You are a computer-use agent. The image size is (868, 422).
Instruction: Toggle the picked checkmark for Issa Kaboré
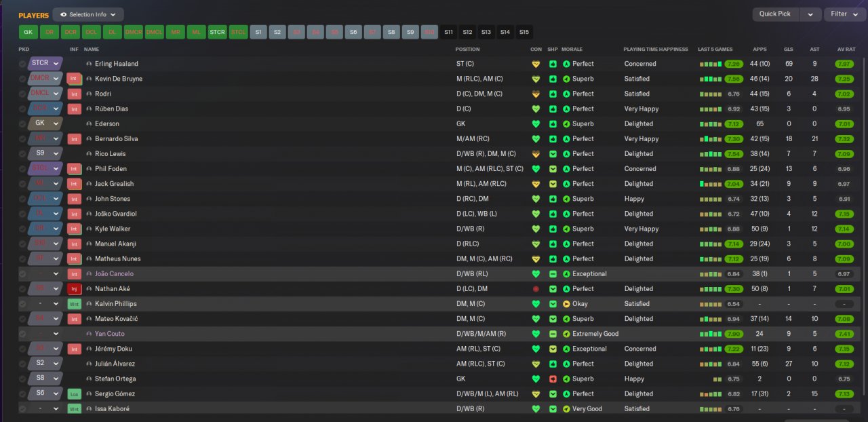tap(22, 409)
